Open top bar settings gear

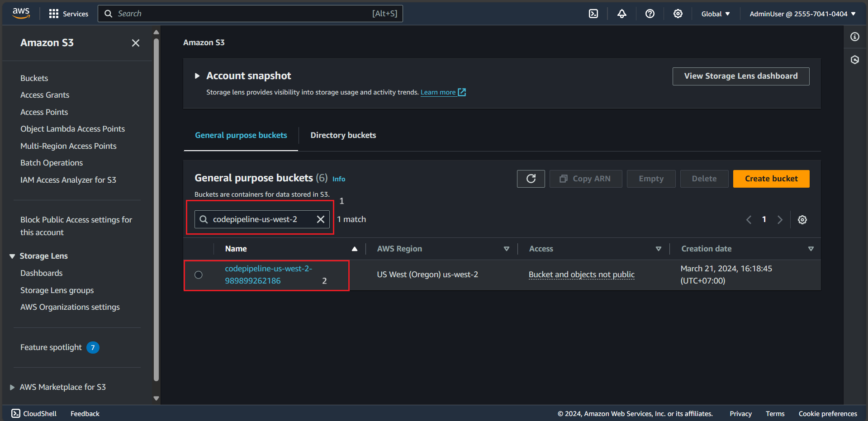[x=678, y=14]
